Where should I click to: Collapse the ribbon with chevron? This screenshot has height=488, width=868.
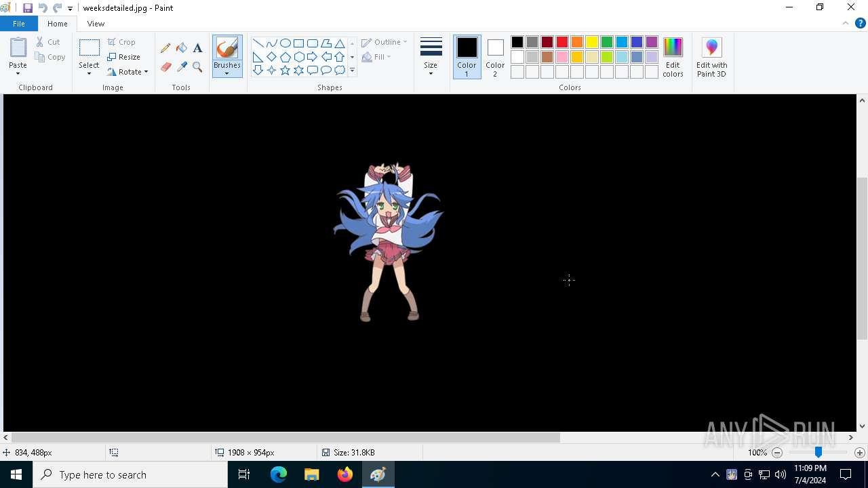pos(846,23)
